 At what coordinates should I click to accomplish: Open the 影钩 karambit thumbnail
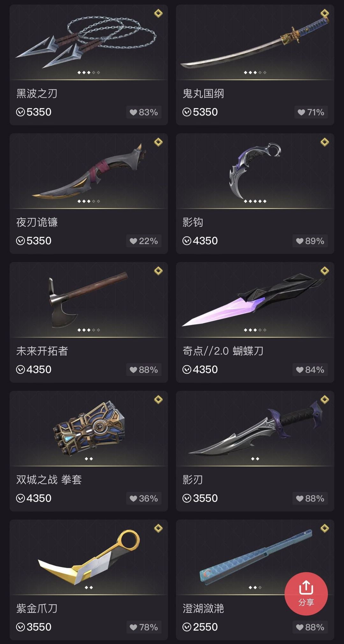point(255,171)
